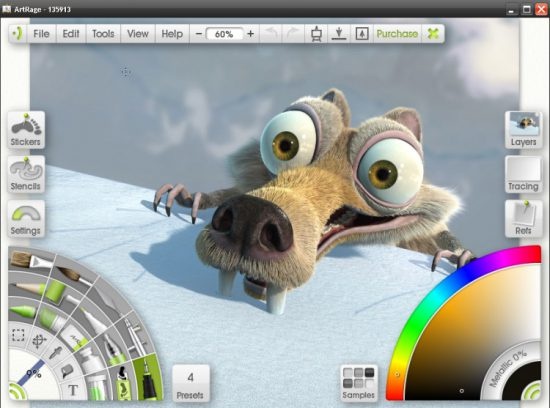The width and height of the screenshot is (550, 408).
Task: Click the 60% zoom field
Action: (224, 34)
